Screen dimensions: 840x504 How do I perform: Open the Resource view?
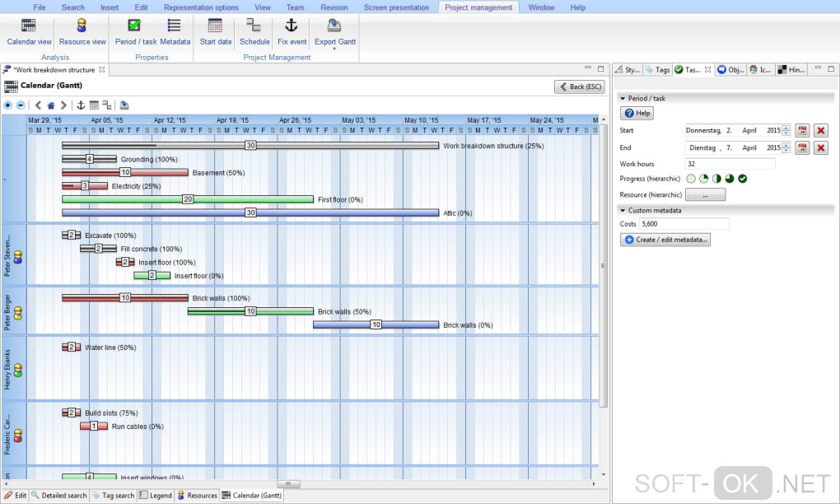point(82,32)
